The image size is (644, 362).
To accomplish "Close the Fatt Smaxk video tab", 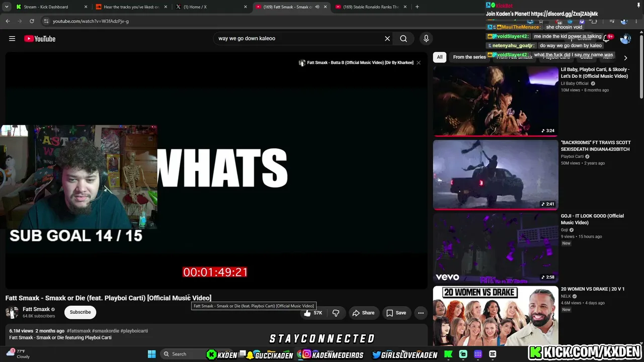I will (326, 7).
